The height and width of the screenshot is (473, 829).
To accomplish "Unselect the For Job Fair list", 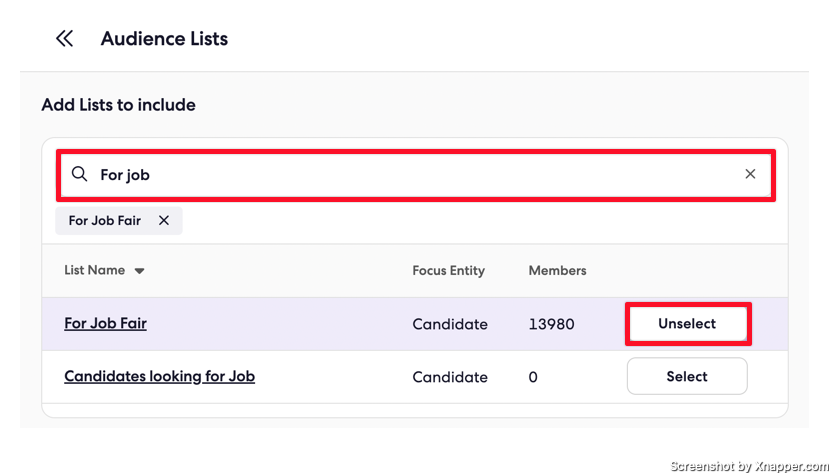I will tap(687, 323).
